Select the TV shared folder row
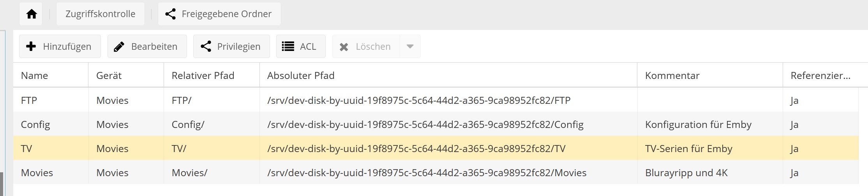868x196 pixels. (436, 148)
